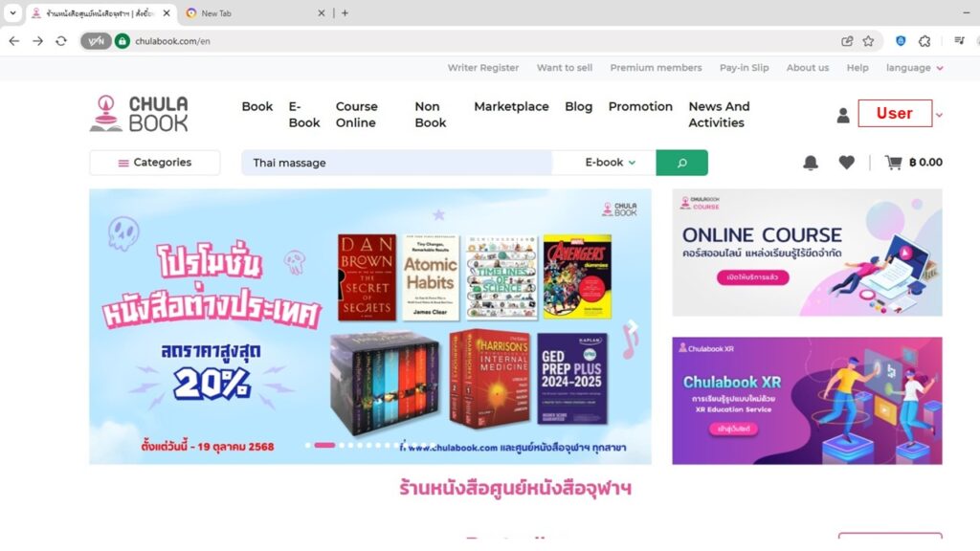Bookmark page with the star icon
The image size is (980, 551).
click(x=868, y=41)
